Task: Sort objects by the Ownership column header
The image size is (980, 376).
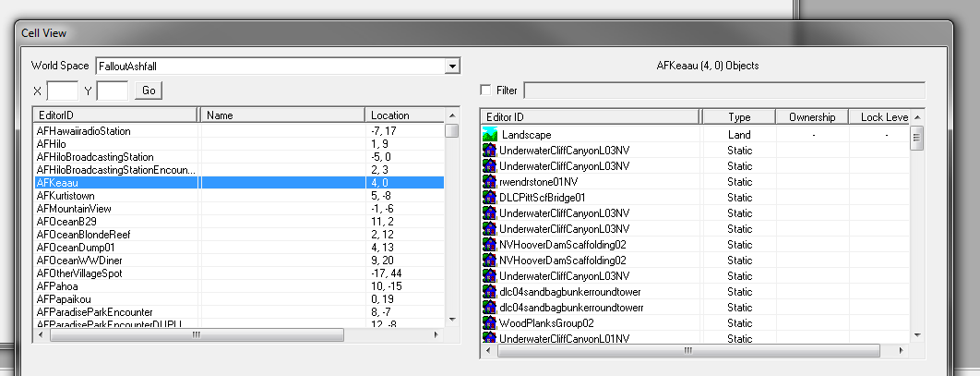Action: 812,117
